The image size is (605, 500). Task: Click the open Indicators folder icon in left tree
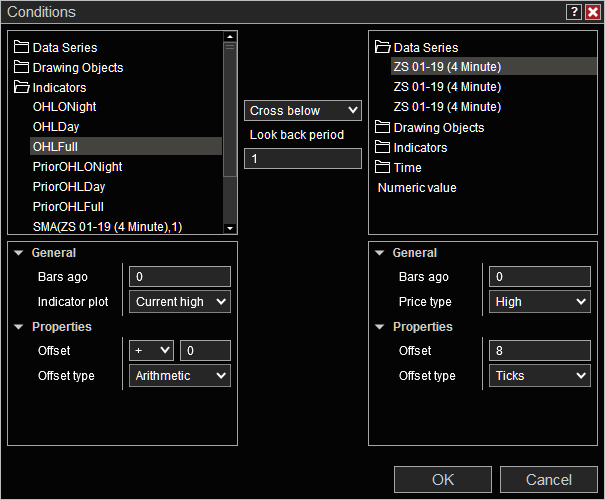click(22, 87)
